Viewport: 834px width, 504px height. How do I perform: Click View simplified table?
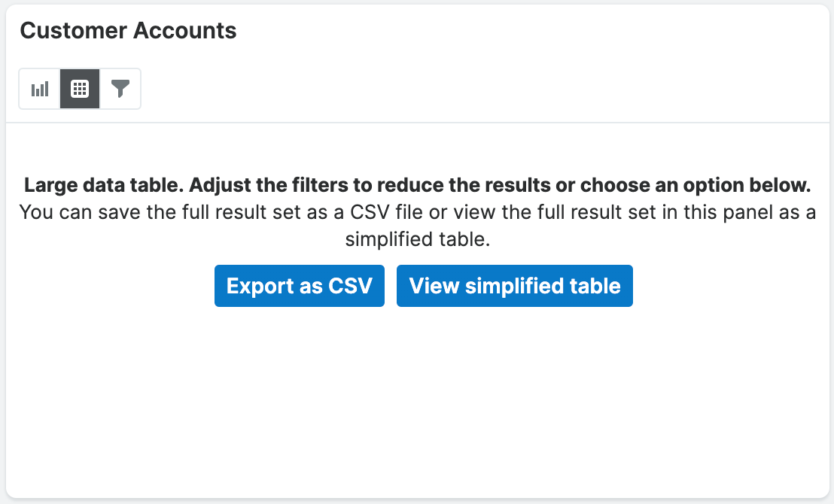pos(515,286)
